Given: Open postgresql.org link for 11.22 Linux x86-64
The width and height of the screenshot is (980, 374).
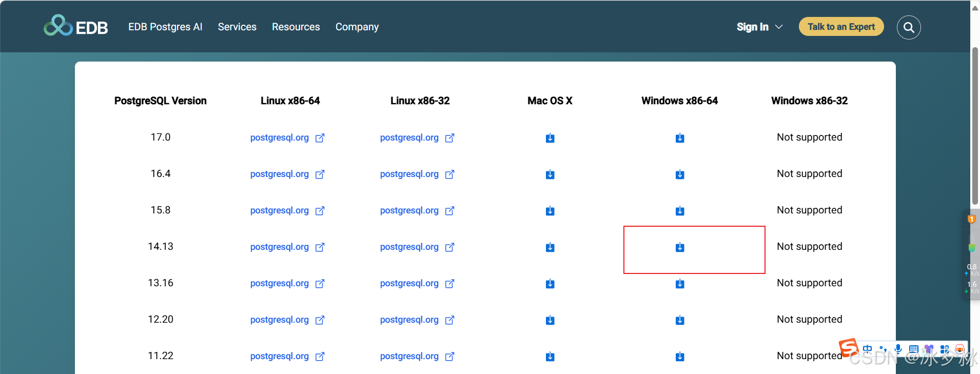Looking at the screenshot, I should pos(287,356).
